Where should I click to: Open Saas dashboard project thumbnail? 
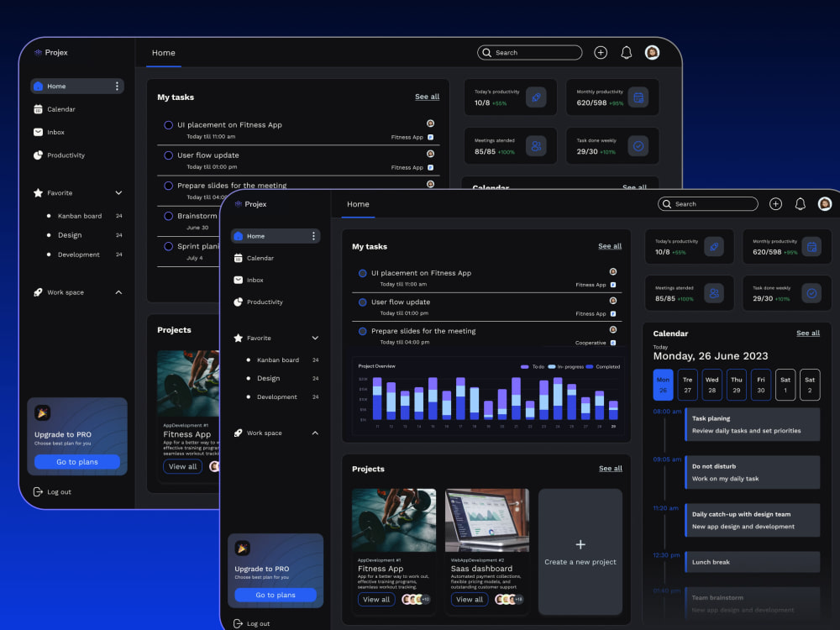(x=487, y=520)
